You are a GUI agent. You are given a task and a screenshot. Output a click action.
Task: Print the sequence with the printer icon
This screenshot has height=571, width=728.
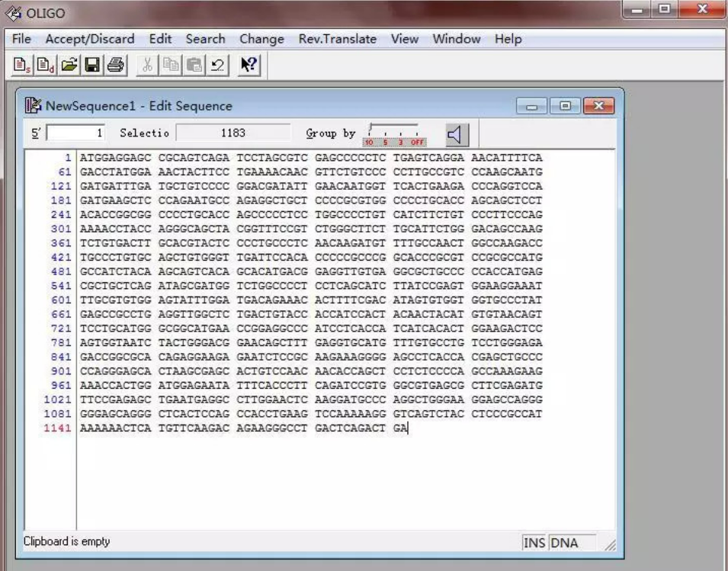pyautogui.click(x=116, y=65)
